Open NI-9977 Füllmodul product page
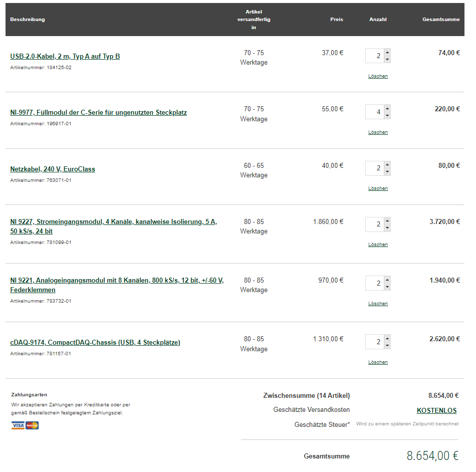476x472 pixels. [98, 112]
